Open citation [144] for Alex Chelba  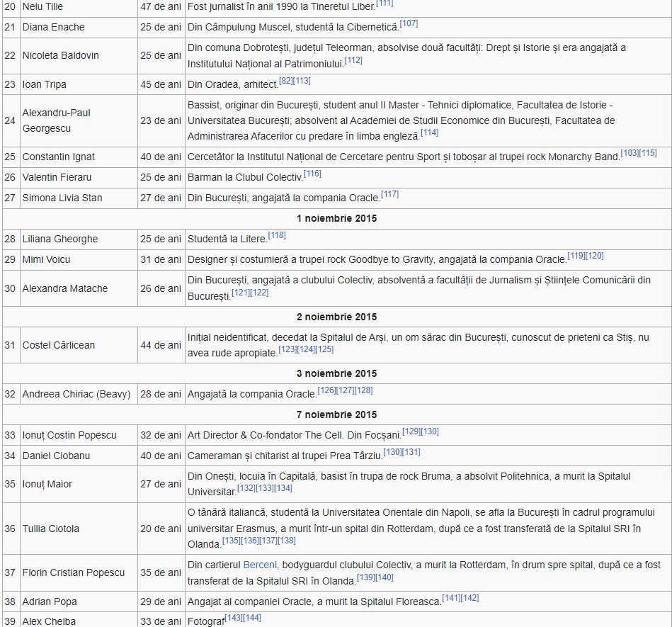click(x=252, y=618)
